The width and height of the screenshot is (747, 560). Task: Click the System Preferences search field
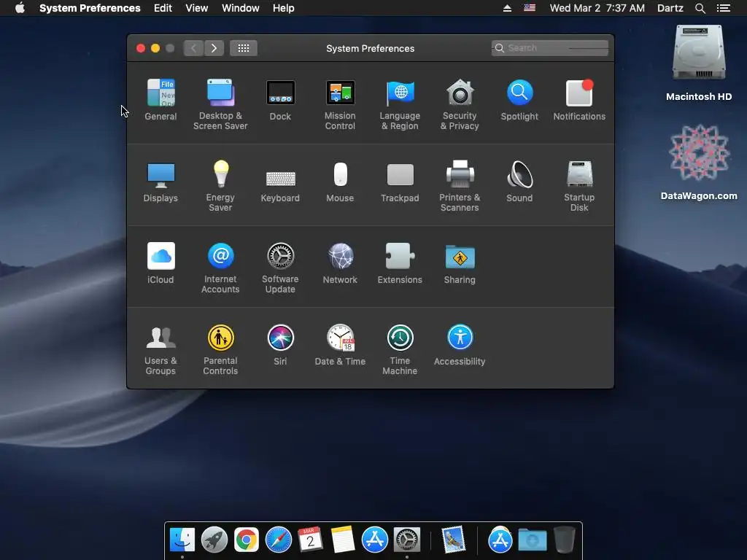550,48
